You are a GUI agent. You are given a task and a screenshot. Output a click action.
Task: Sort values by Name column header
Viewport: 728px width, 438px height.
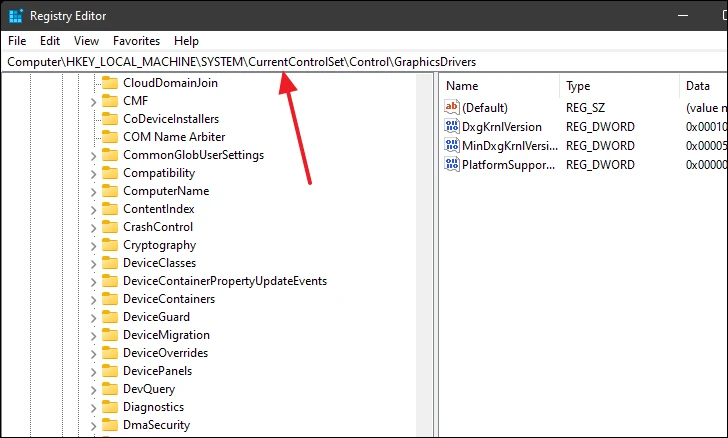(500, 86)
